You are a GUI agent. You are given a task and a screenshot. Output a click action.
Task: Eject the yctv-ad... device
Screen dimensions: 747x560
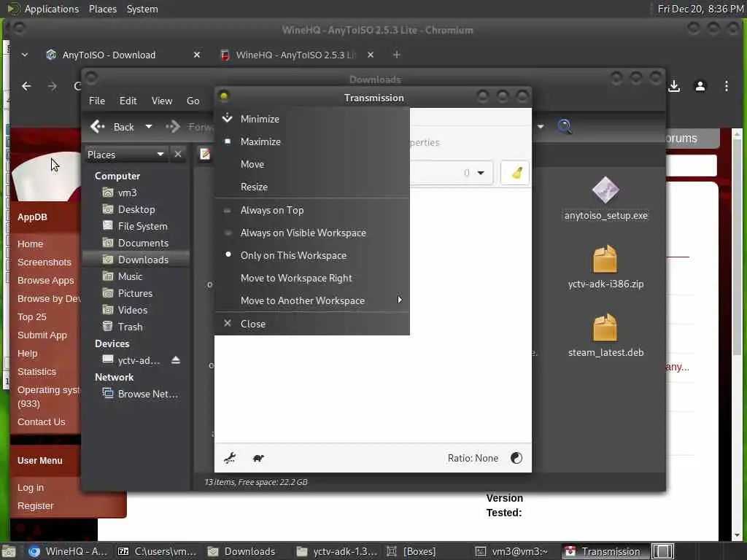(176, 360)
